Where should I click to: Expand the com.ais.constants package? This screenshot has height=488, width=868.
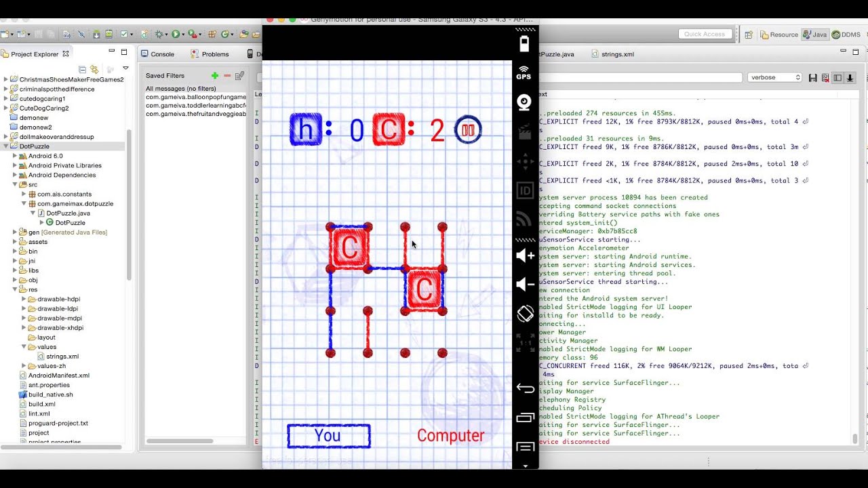coord(24,194)
